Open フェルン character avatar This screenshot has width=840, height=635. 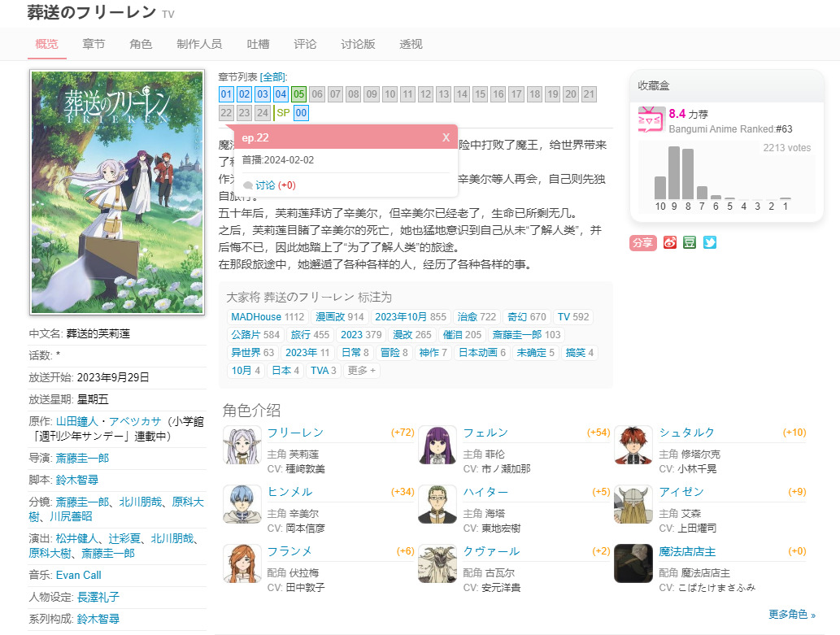pos(437,445)
